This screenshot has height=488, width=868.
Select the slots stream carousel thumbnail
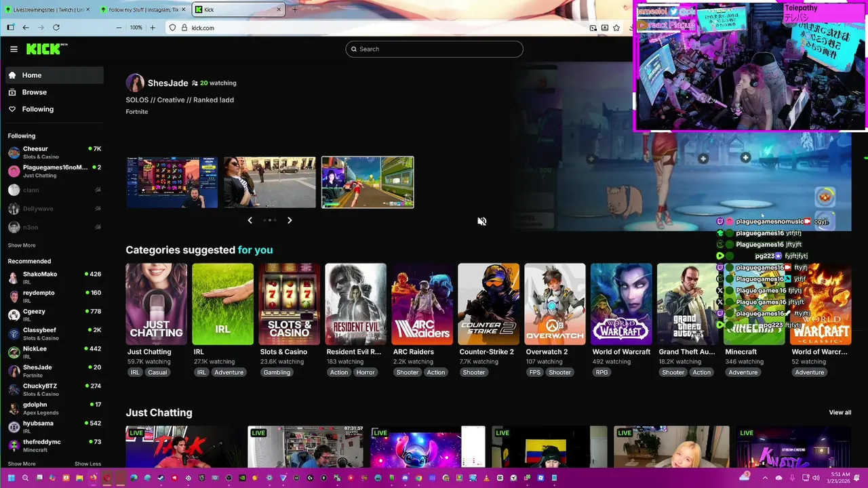click(x=172, y=182)
